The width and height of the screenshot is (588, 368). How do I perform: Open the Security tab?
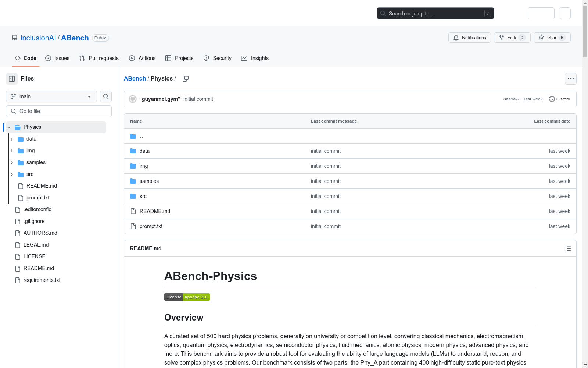click(218, 58)
